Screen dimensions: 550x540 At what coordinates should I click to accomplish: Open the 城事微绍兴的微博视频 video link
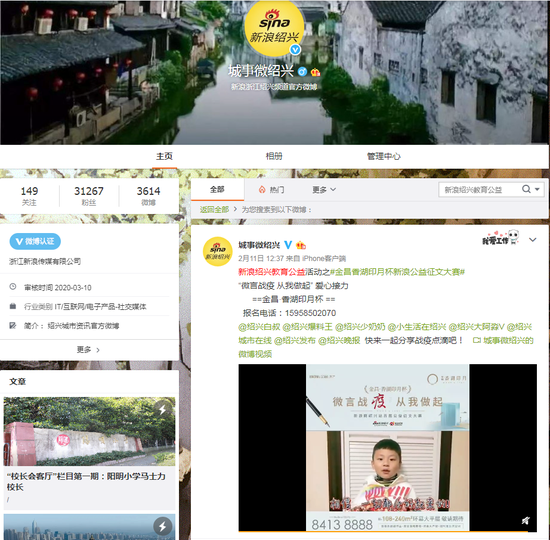(x=503, y=340)
